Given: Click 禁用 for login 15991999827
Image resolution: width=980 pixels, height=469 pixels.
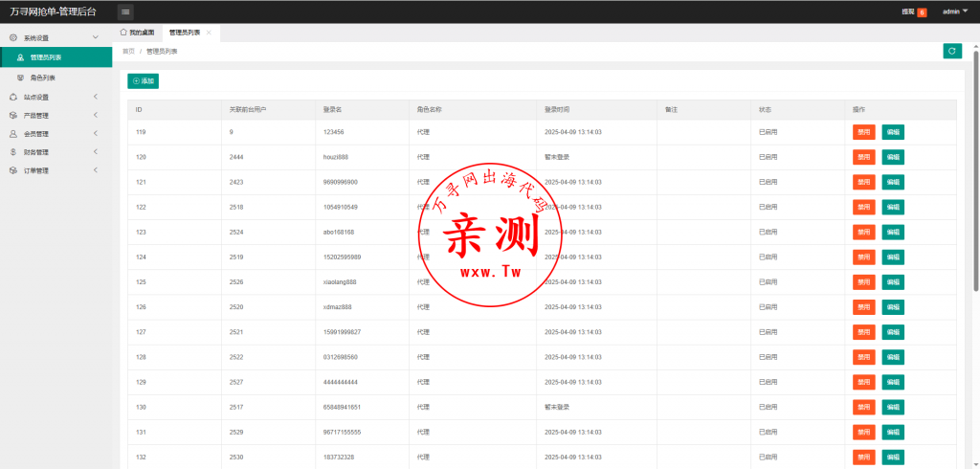Looking at the screenshot, I should [x=864, y=332].
